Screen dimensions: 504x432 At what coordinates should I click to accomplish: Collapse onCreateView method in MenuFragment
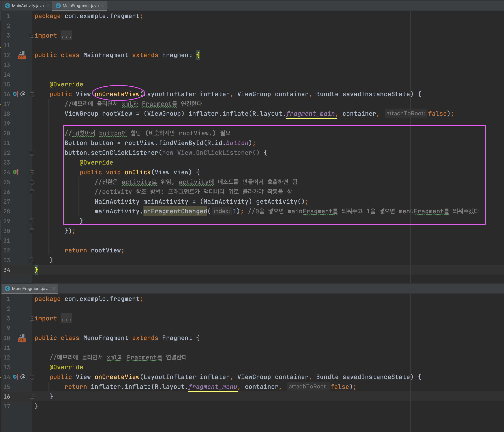click(32, 377)
